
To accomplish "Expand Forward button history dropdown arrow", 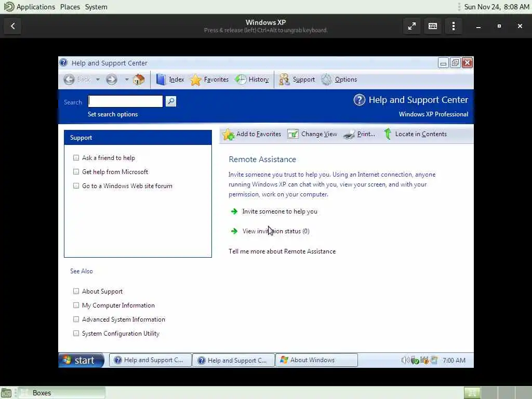I will point(127,79).
